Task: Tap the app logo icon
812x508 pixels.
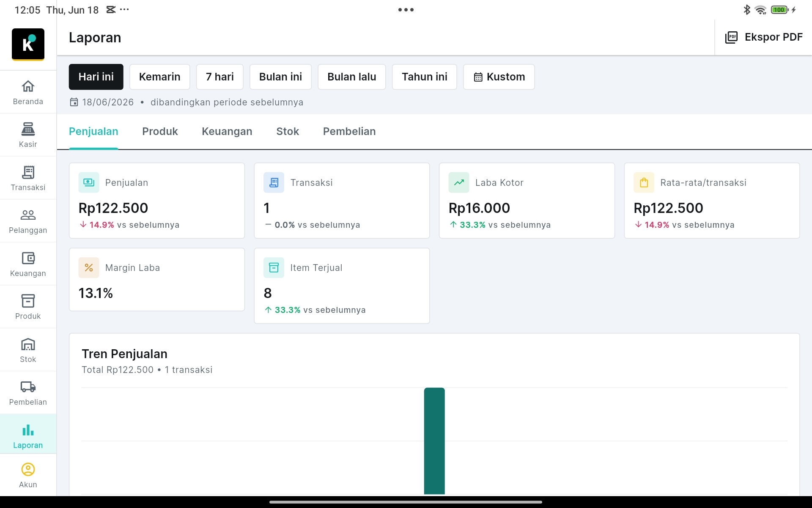Action: (28, 44)
